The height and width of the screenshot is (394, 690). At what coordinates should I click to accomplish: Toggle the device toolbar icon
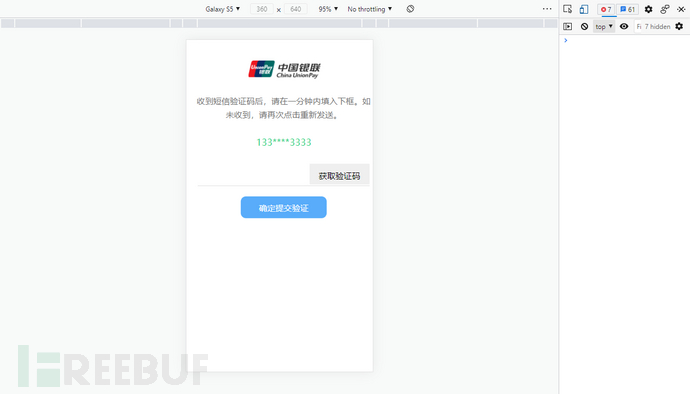click(x=584, y=9)
